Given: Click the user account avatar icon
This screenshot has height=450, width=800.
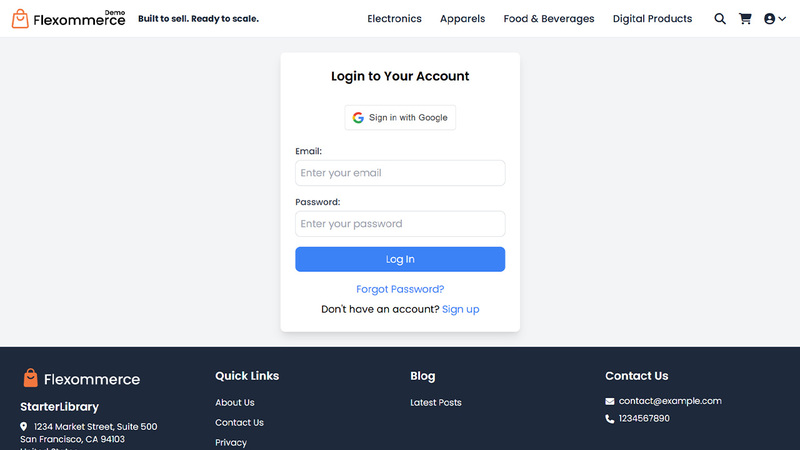Looking at the screenshot, I should point(769,19).
